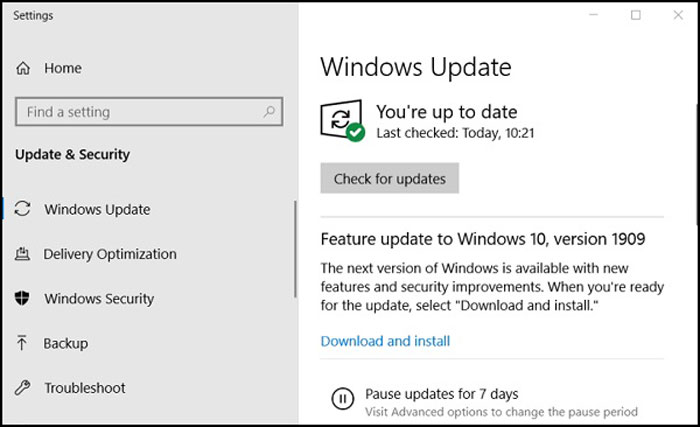
Task: Click the pause circle icon
Action: pos(343,398)
